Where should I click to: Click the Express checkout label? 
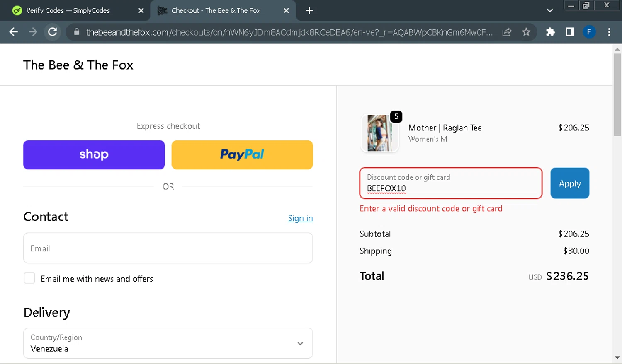pyautogui.click(x=168, y=126)
